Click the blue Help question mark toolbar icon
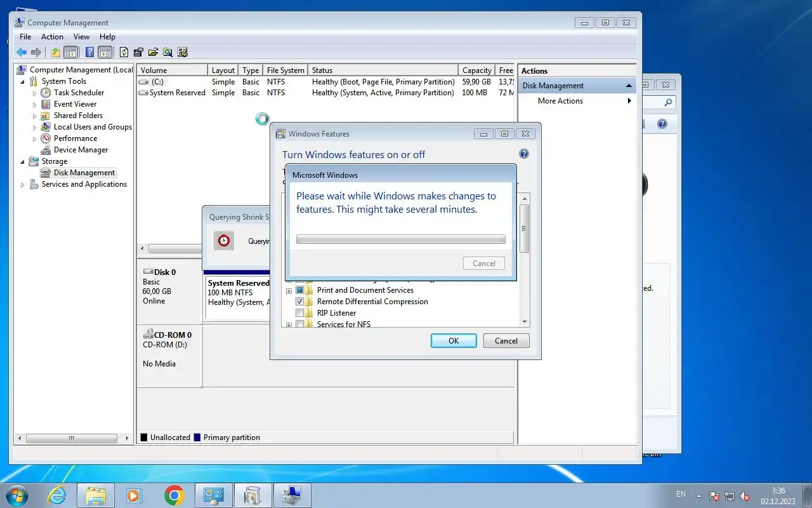Viewport: 812px width, 508px height. point(90,52)
